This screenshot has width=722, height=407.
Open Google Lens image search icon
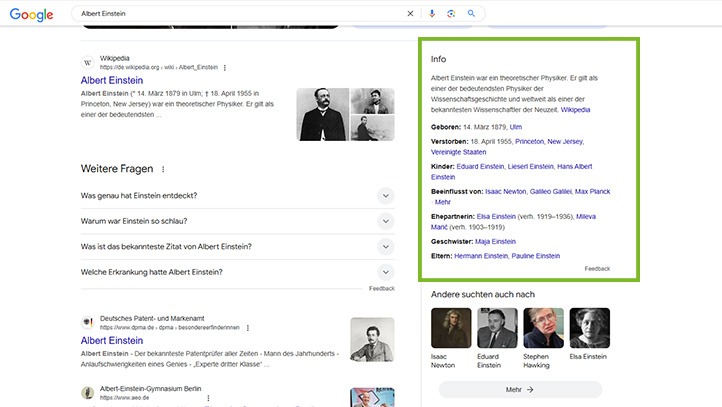coord(451,14)
